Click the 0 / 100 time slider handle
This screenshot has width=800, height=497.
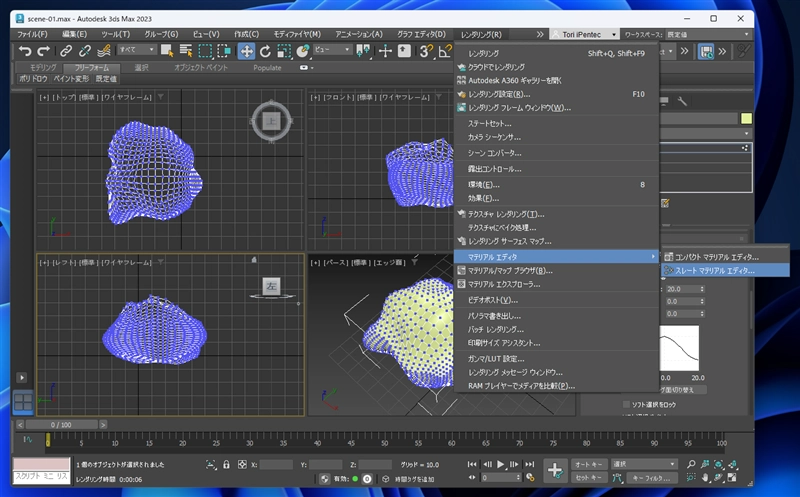[x=61, y=425]
